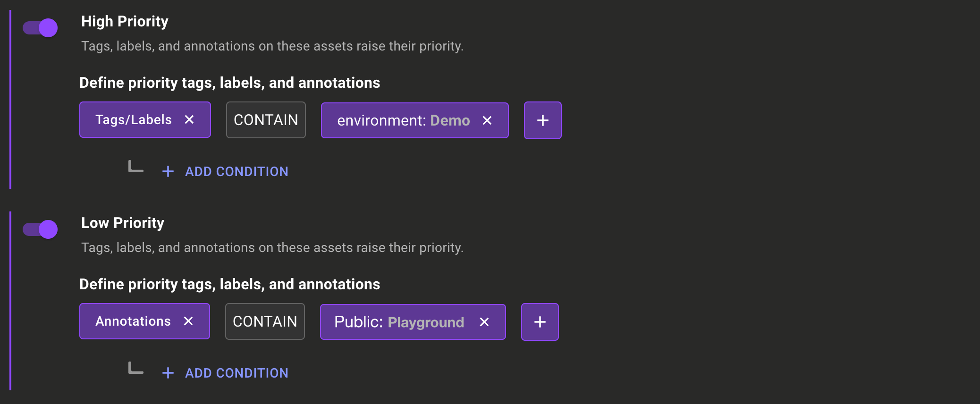This screenshot has height=404, width=980.
Task: Add another value to the High Priority rule
Action: point(542,120)
